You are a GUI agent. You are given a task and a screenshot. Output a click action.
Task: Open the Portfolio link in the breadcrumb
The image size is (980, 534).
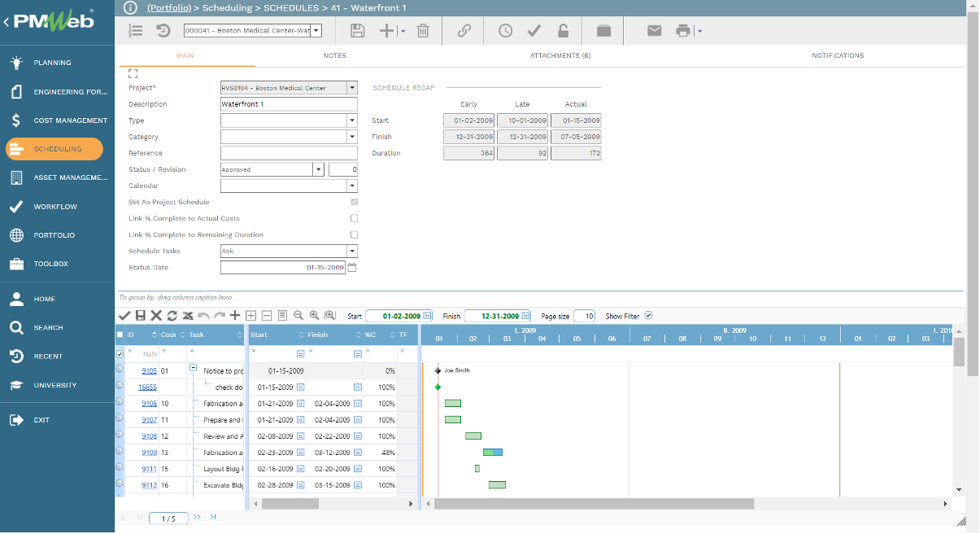pos(169,7)
